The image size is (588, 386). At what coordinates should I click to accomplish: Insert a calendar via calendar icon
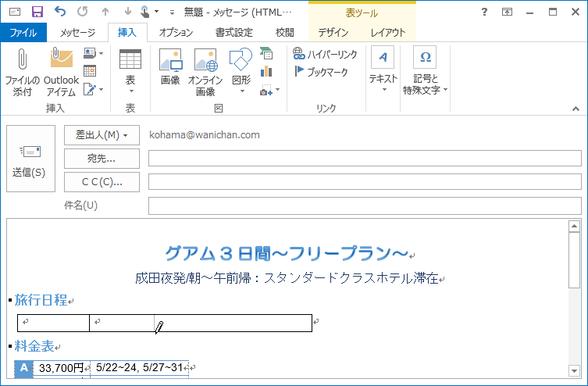point(90,70)
